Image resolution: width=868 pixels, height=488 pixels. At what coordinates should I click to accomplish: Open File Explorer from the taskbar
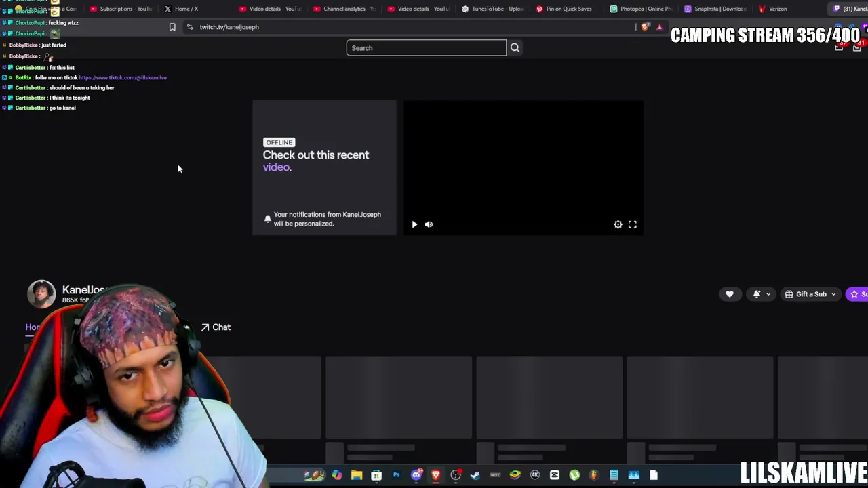[357, 475]
